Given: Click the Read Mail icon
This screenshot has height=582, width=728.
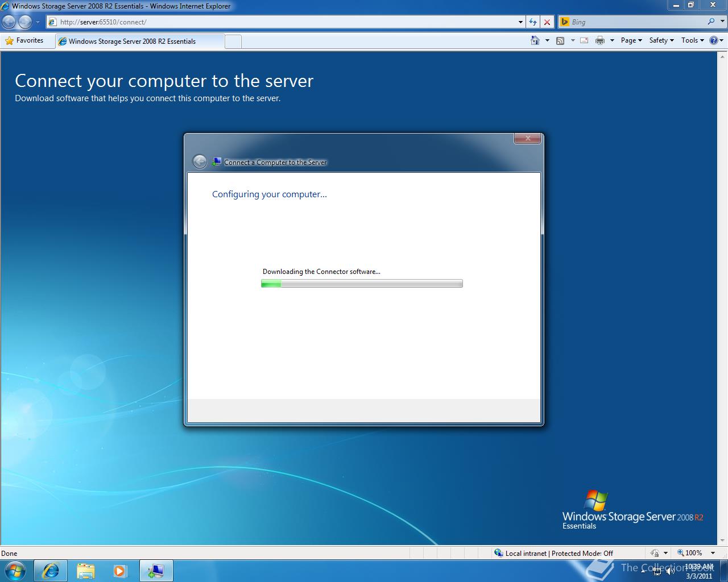Looking at the screenshot, I should [584, 40].
